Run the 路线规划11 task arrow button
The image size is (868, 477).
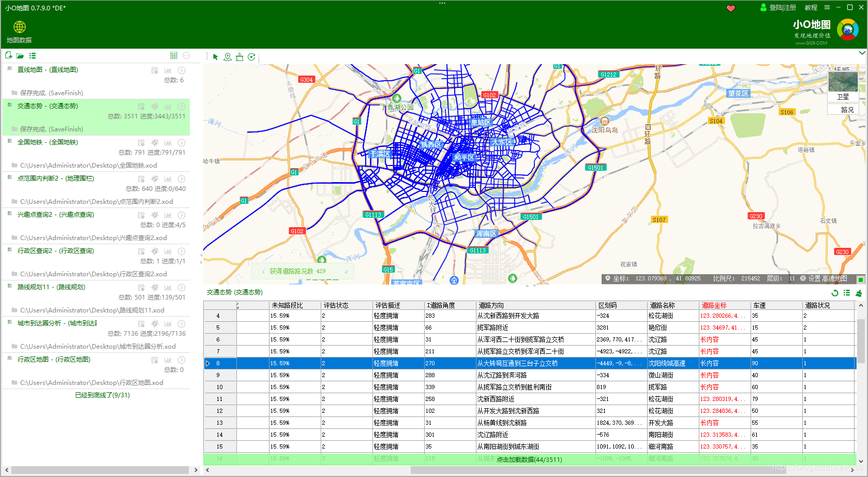[x=182, y=288]
